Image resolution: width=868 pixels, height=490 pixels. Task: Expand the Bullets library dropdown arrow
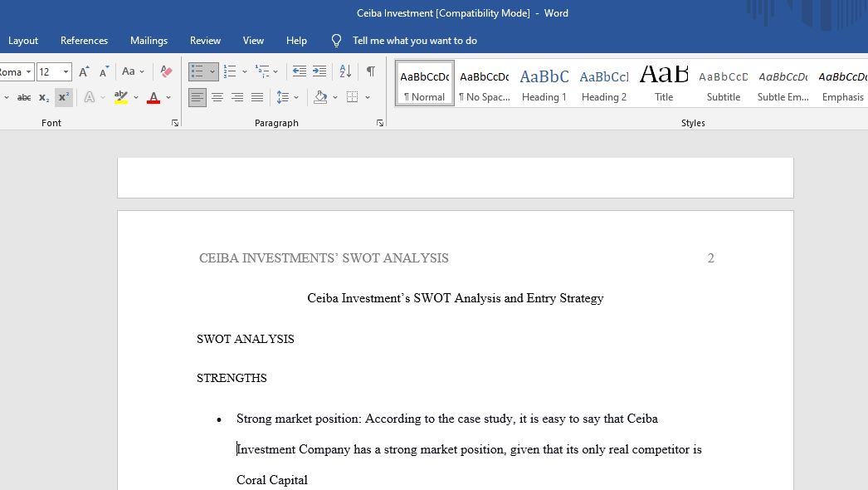[x=212, y=72]
